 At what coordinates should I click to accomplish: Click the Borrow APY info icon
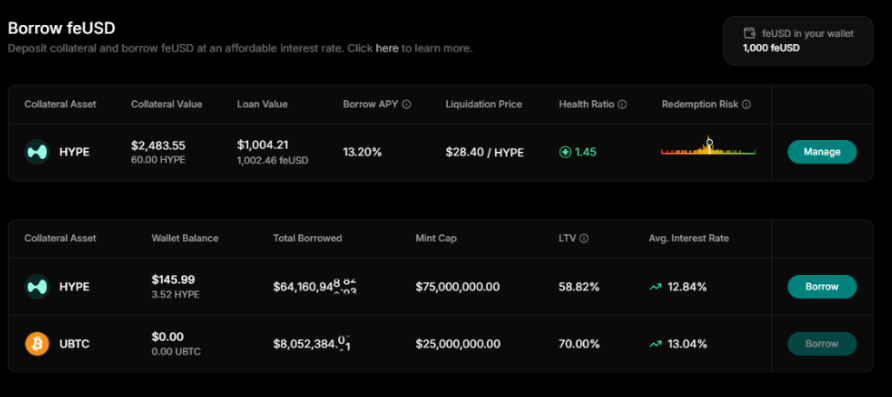(407, 105)
